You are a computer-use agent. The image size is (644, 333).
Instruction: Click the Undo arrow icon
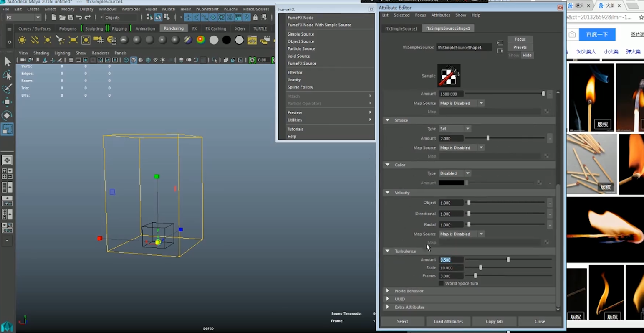point(79,18)
